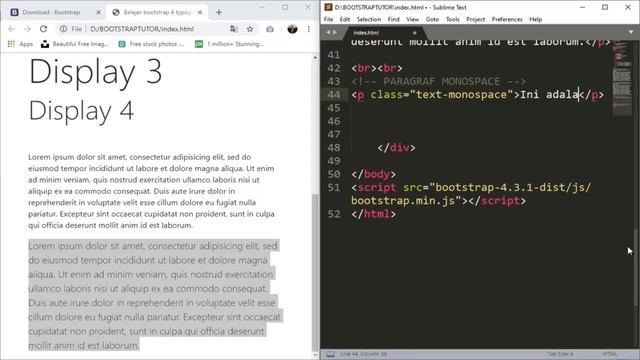640x360 pixels.
Task: Click the site info icon in address bar
Action: [x=63, y=29]
